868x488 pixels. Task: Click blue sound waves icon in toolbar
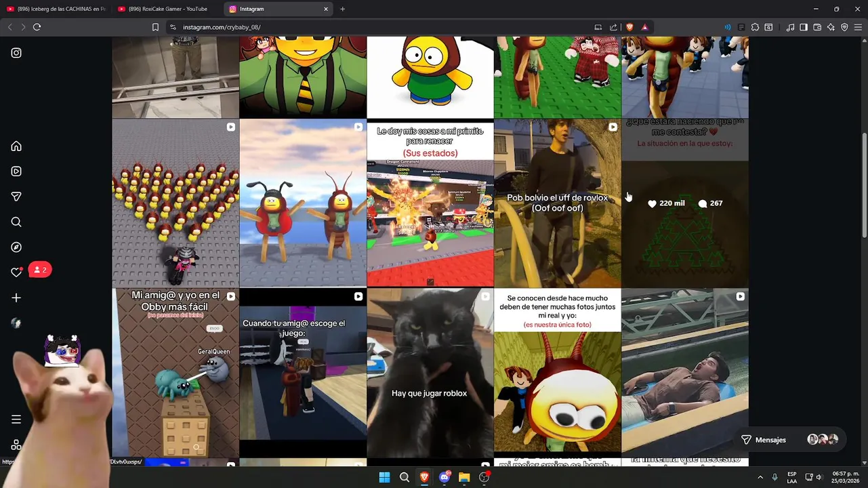click(x=728, y=27)
